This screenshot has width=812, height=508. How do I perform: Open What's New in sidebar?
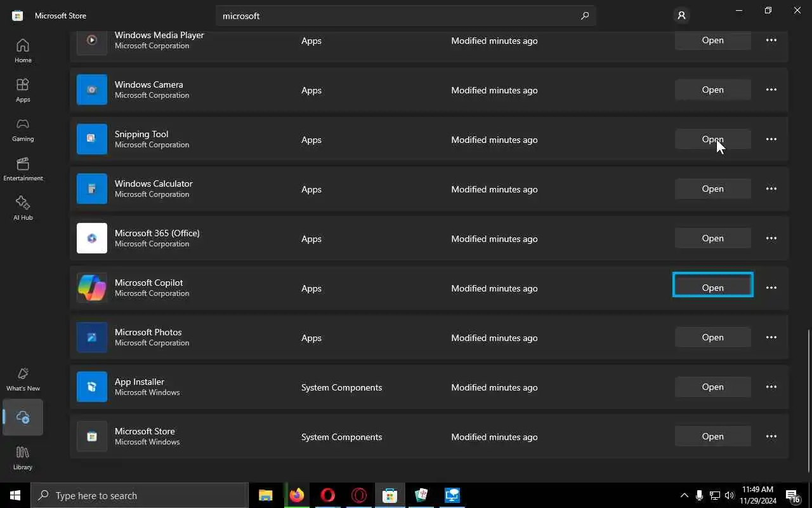(23, 379)
